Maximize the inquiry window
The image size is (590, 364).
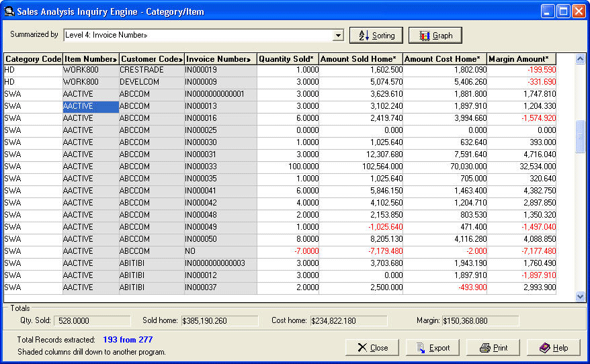[x=563, y=11]
